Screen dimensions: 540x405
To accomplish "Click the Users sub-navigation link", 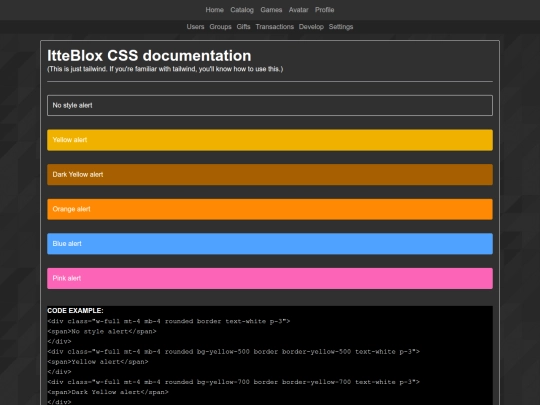I will [195, 27].
